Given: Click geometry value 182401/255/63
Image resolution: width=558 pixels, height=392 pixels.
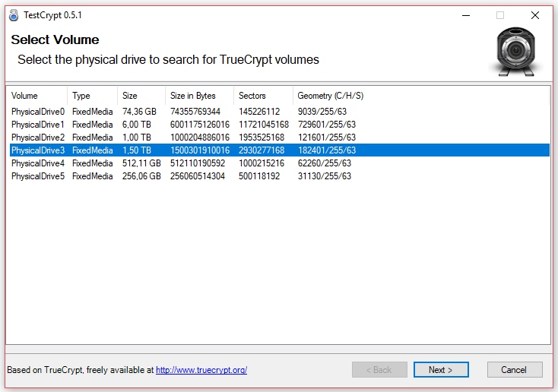Looking at the screenshot, I should pos(327,150).
